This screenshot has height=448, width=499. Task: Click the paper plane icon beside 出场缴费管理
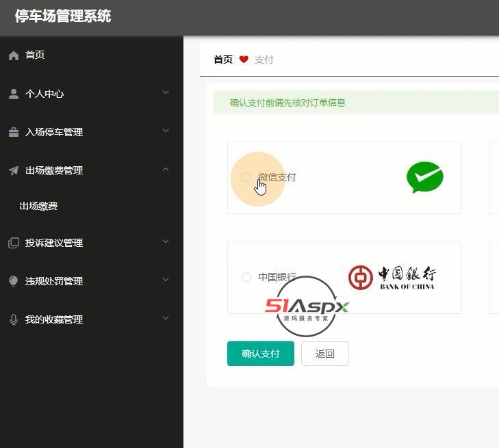[x=14, y=170]
